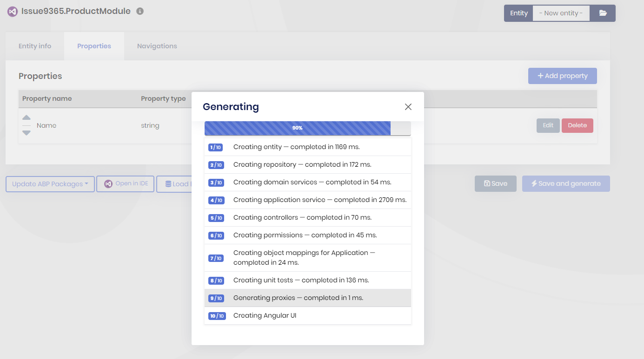
Task: Open the New entity selector
Action: pos(561,13)
